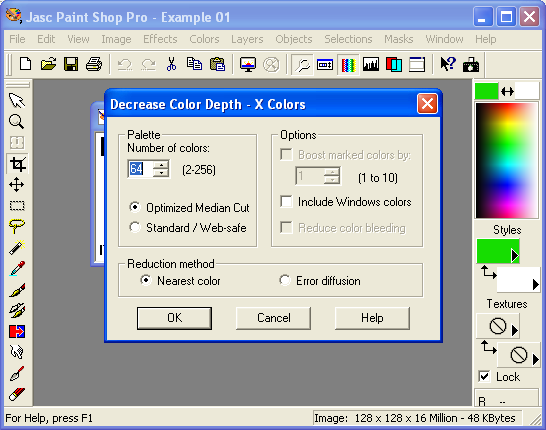The height and width of the screenshot is (430, 546).
Task: Swap the foreground and background styles
Action: [x=489, y=272]
